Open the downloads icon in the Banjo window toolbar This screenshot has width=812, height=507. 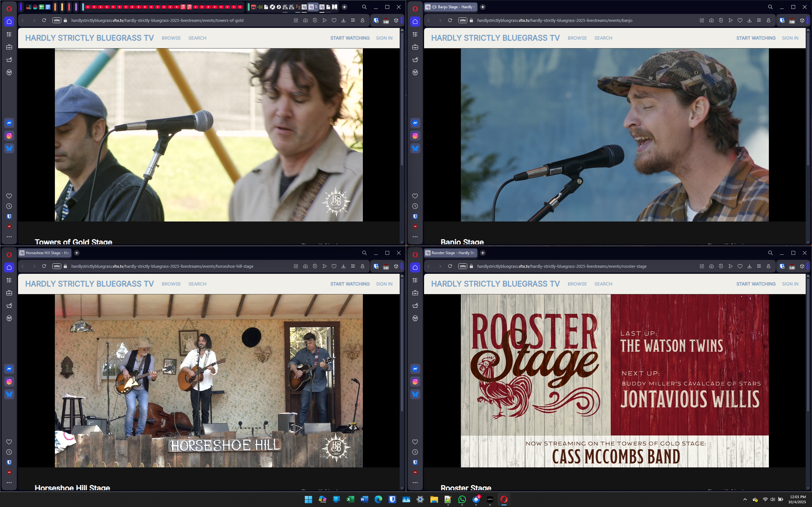click(x=749, y=21)
